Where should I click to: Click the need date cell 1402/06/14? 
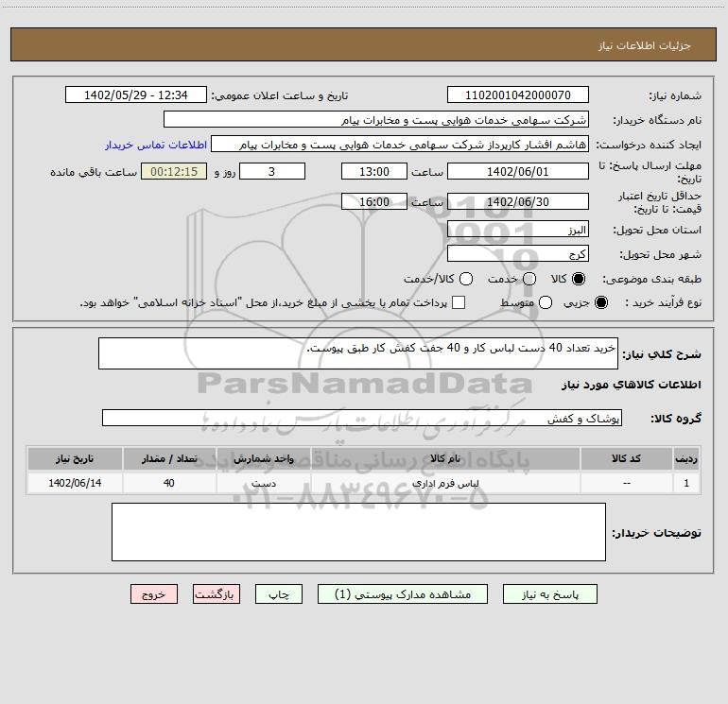(x=75, y=483)
